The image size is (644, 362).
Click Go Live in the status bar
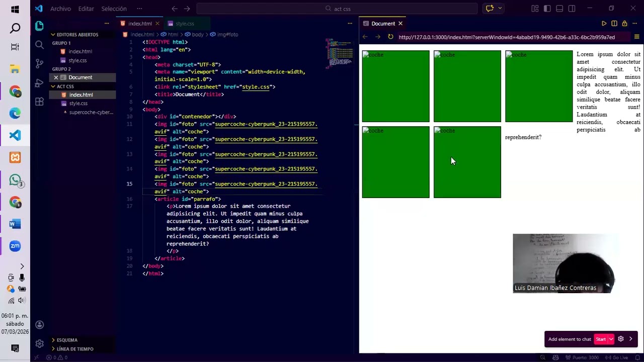pos(617,357)
